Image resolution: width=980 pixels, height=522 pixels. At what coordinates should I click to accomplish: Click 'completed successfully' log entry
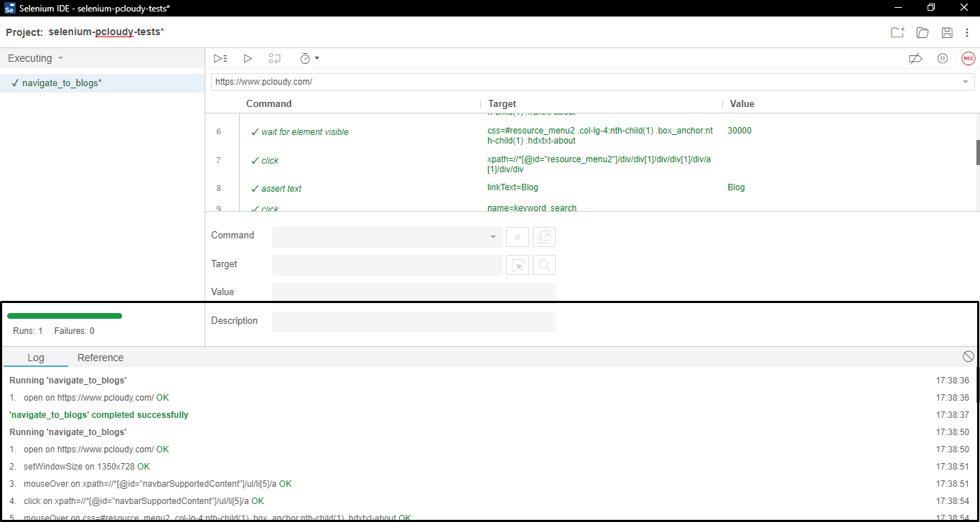click(x=99, y=415)
